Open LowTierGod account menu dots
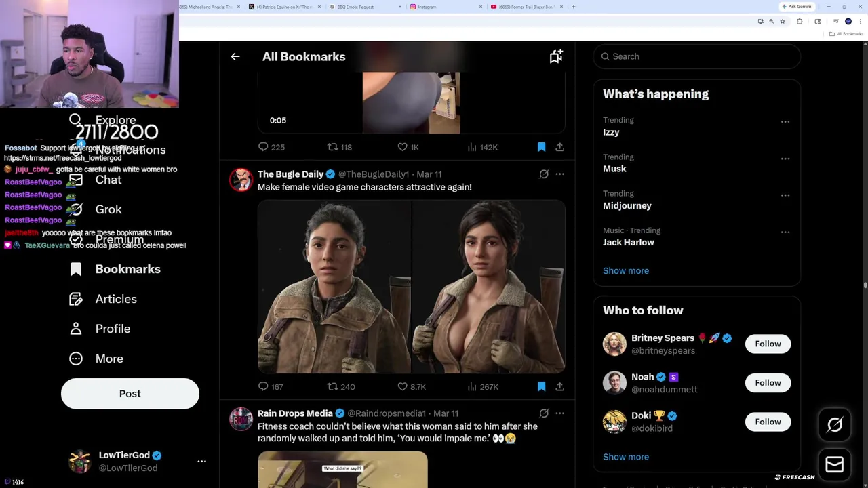 click(201, 462)
